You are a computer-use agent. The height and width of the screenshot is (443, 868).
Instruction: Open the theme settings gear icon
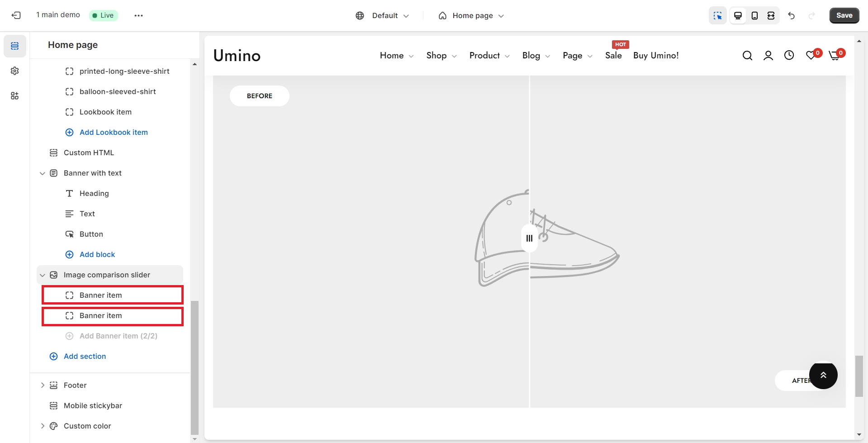pyautogui.click(x=15, y=71)
